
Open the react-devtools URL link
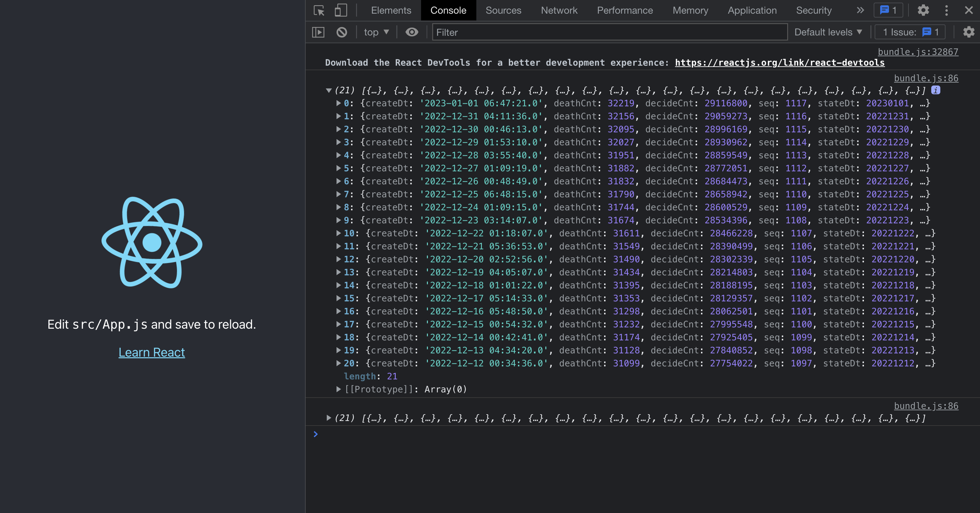click(779, 62)
